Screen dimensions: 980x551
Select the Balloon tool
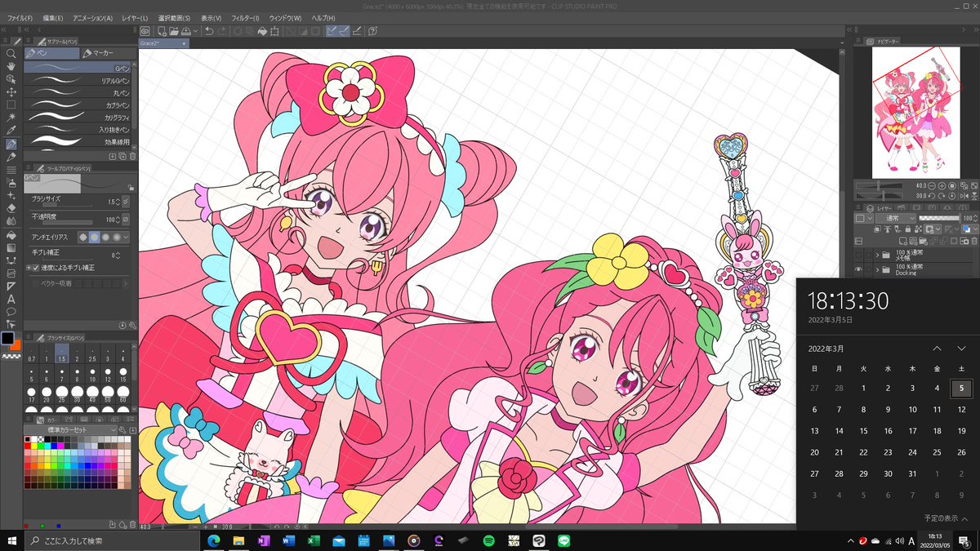click(x=11, y=312)
